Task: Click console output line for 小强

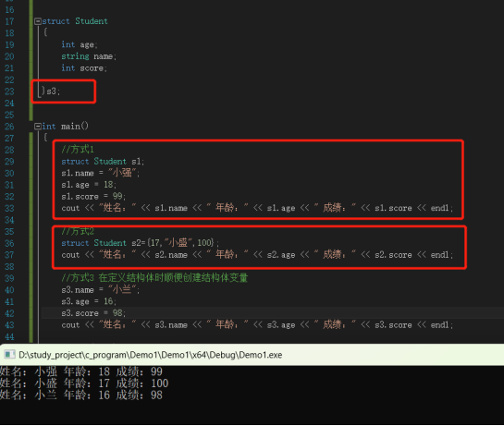Action: point(81,371)
